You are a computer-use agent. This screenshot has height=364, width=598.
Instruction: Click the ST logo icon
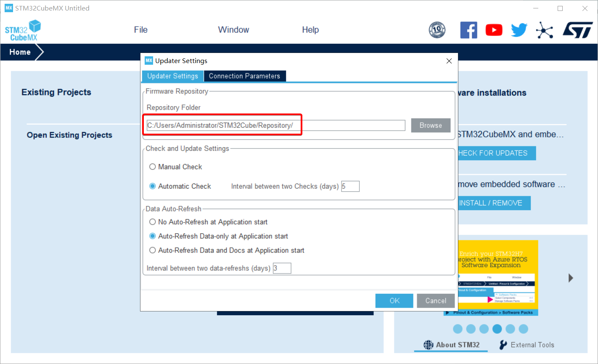578,30
